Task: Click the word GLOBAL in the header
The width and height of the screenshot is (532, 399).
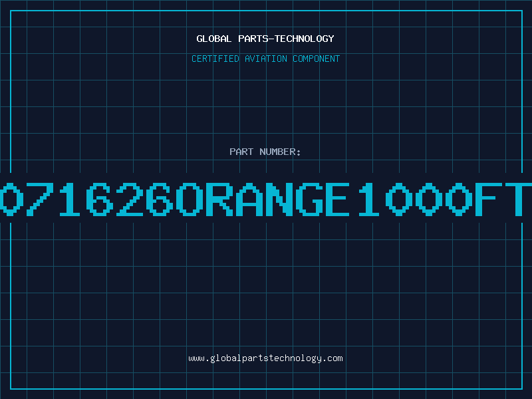Action: click(214, 39)
